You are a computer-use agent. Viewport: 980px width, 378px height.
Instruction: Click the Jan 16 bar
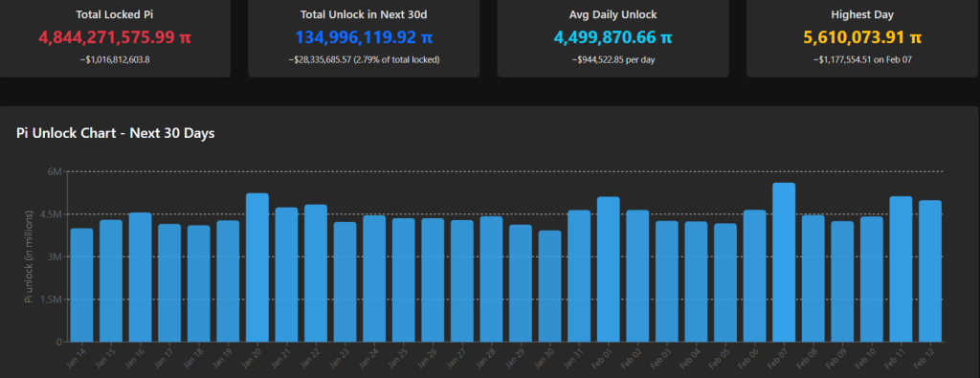point(140,278)
